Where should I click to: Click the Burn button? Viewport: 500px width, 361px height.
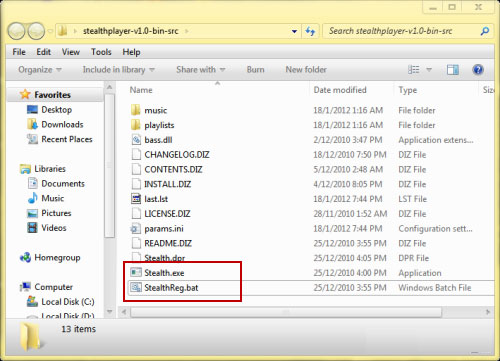(x=255, y=70)
